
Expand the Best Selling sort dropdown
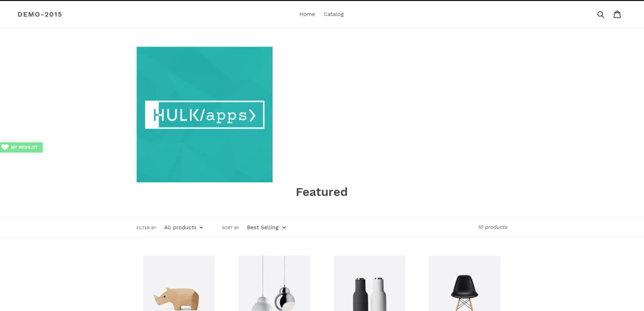point(266,228)
